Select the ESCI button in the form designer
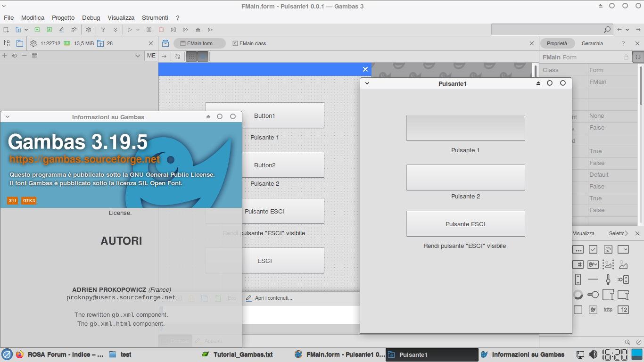 coord(264,261)
